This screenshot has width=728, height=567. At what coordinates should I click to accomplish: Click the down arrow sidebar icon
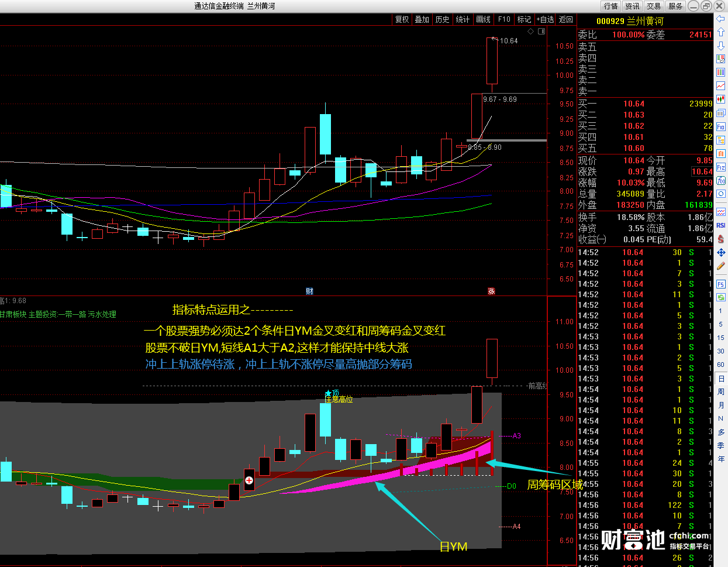click(x=721, y=46)
